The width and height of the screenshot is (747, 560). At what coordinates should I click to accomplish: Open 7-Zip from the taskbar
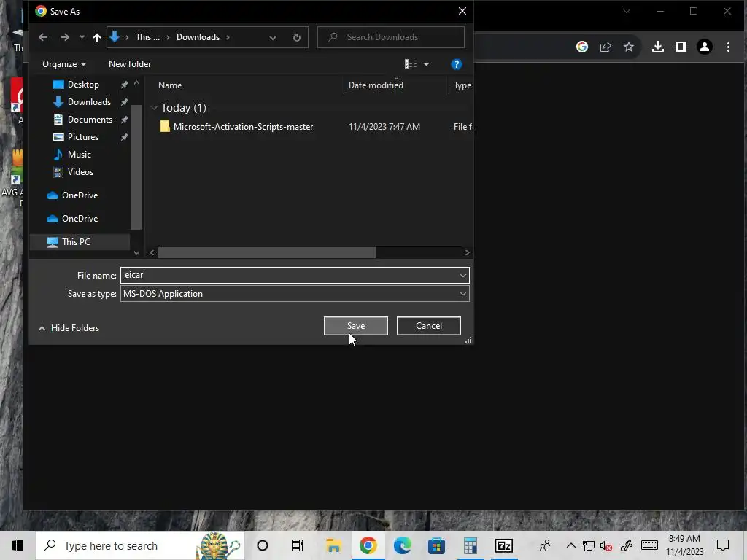(x=503, y=545)
